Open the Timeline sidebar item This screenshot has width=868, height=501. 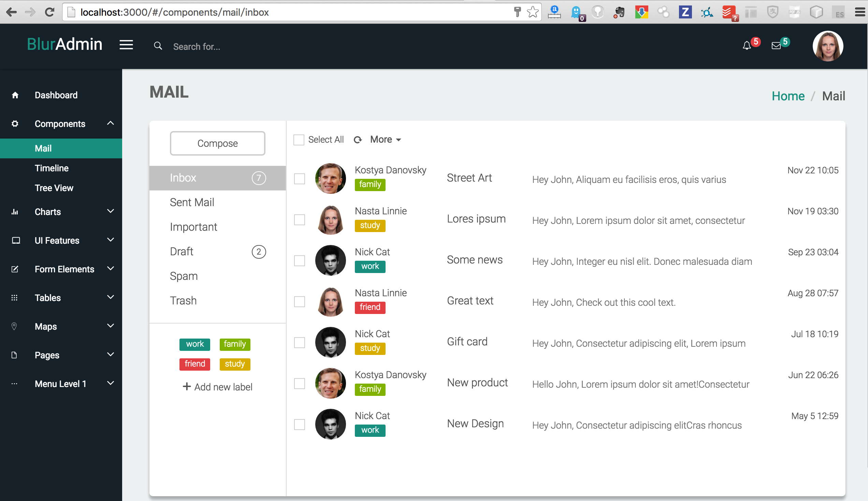[x=52, y=168]
